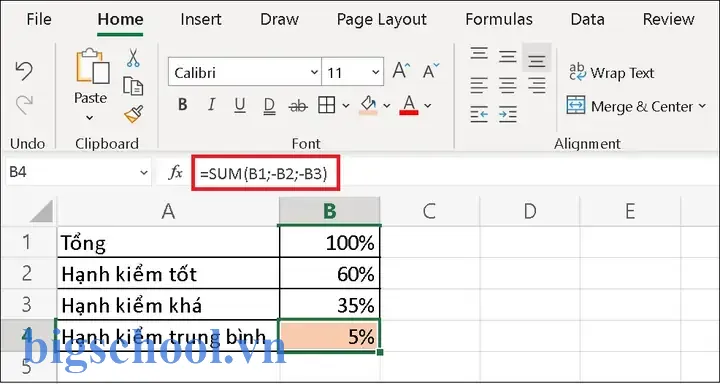Viewport: 720px width, 384px height.
Task: Click the Center text alignment icon
Action: click(x=507, y=85)
